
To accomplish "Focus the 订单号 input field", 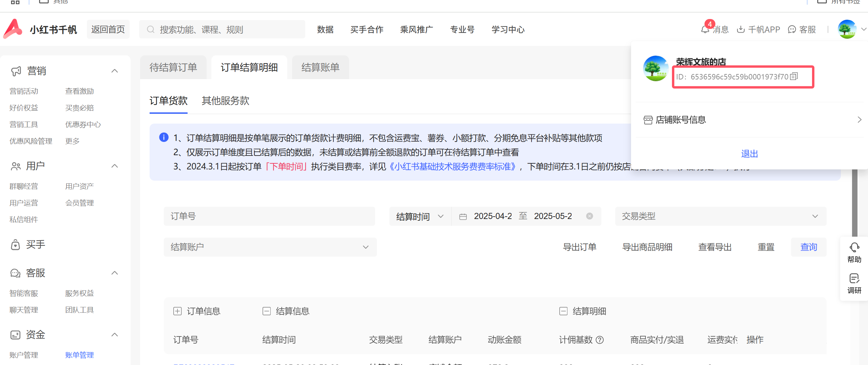I will [269, 216].
